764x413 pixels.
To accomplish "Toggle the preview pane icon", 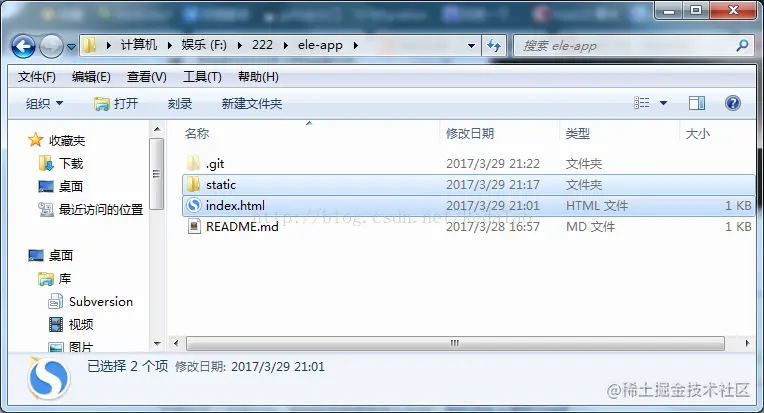I will pos(697,103).
